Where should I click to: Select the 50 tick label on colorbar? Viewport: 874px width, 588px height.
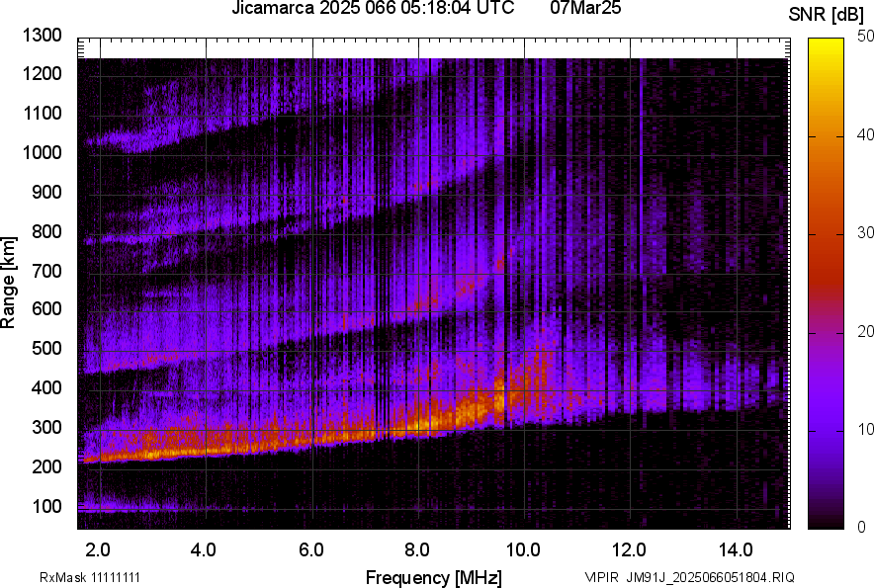[866, 37]
